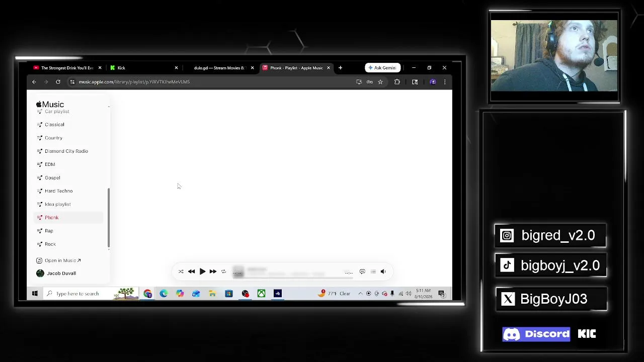Open the Windows Start menu
Image resolution: width=644 pixels, height=362 pixels.
(35, 294)
